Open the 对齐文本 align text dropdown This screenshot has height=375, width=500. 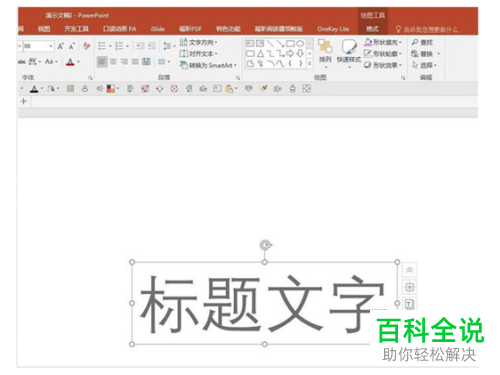pyautogui.click(x=199, y=54)
